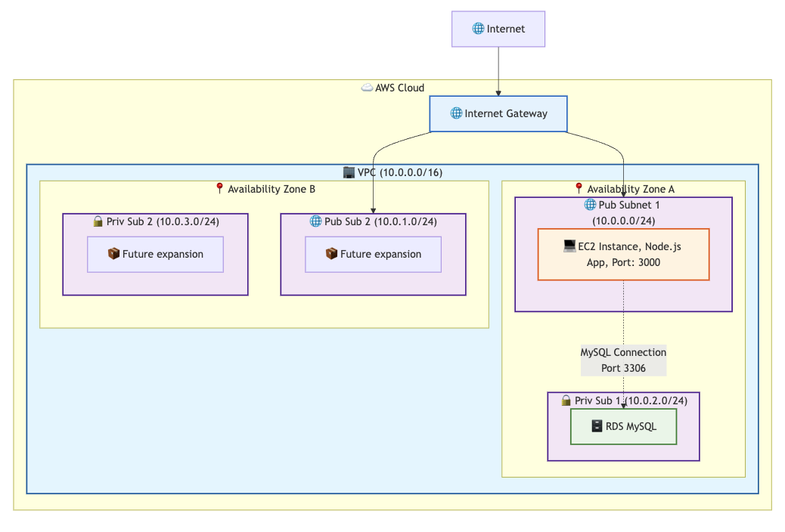Viewport: 785px width, 532px height.
Task: Click the package icon in Priv Sub 2
Action: tap(113, 254)
